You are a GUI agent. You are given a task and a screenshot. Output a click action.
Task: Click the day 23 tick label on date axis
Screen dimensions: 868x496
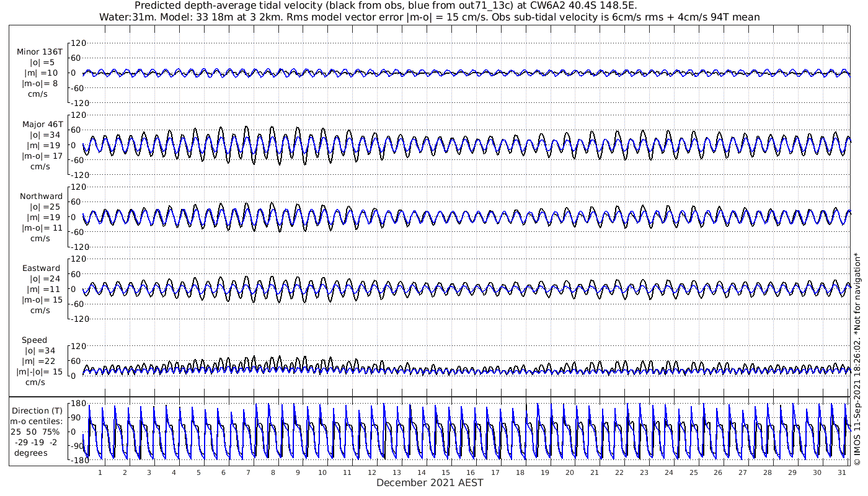coord(644,472)
